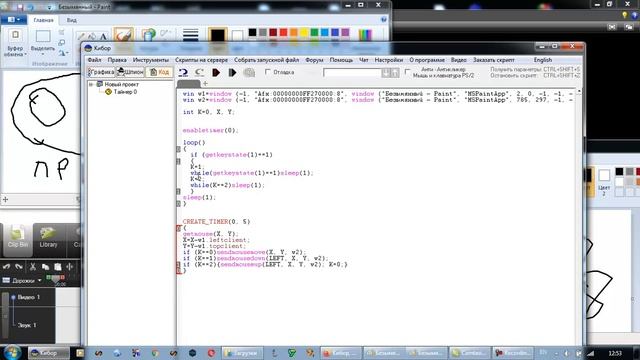Collapse the loop() block fold marker
This screenshot has width=640, height=360.
[178, 149]
